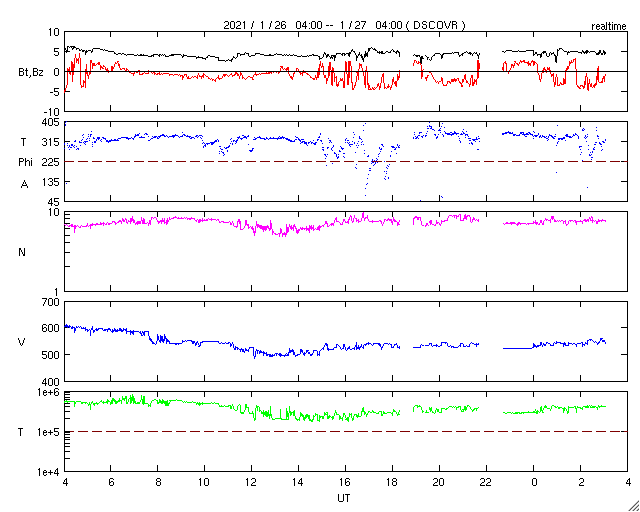Image resolution: width=640 pixels, height=512 pixels.
Task: Select the "22" hour tick on UT axis
Action: 487,482
